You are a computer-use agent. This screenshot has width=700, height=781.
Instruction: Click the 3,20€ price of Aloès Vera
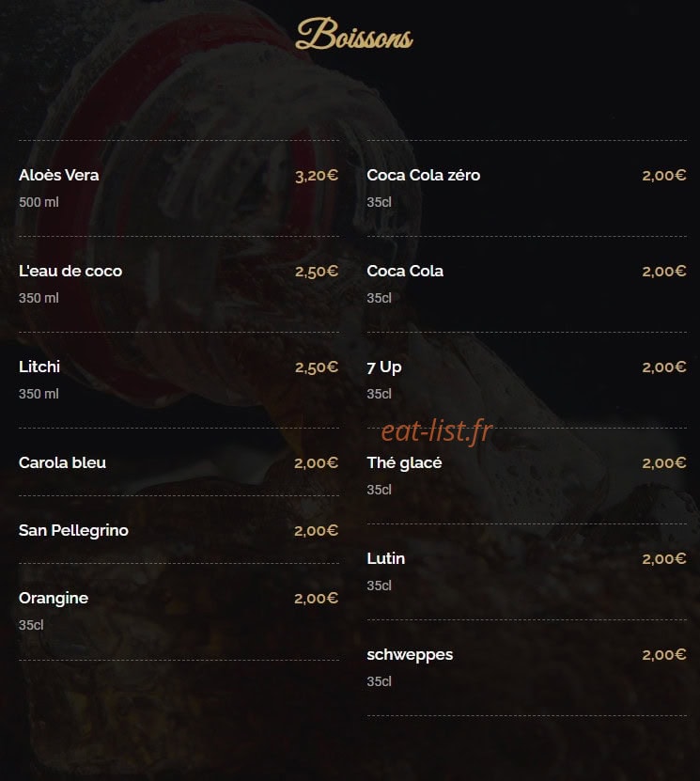(317, 176)
